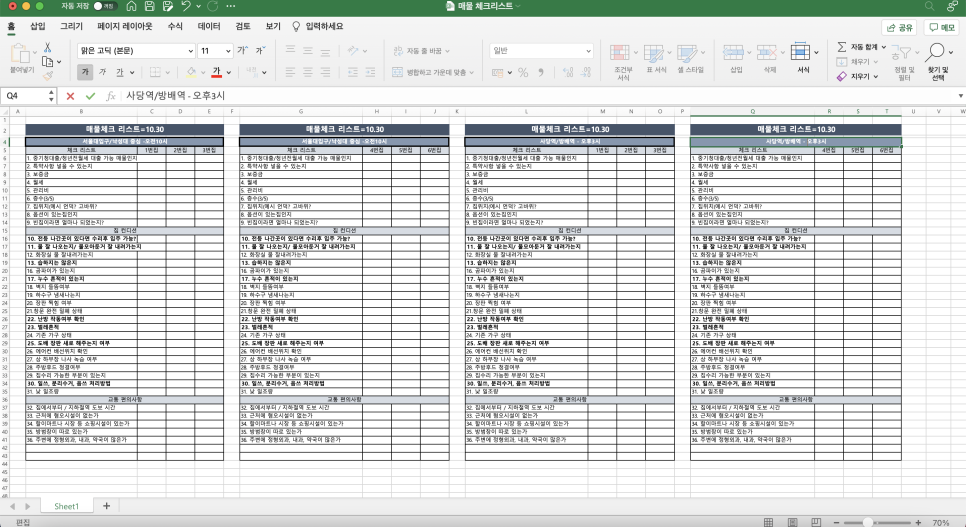This screenshot has width=966, height=527.
Task: Redo the last undone action
Action: click(213, 6)
